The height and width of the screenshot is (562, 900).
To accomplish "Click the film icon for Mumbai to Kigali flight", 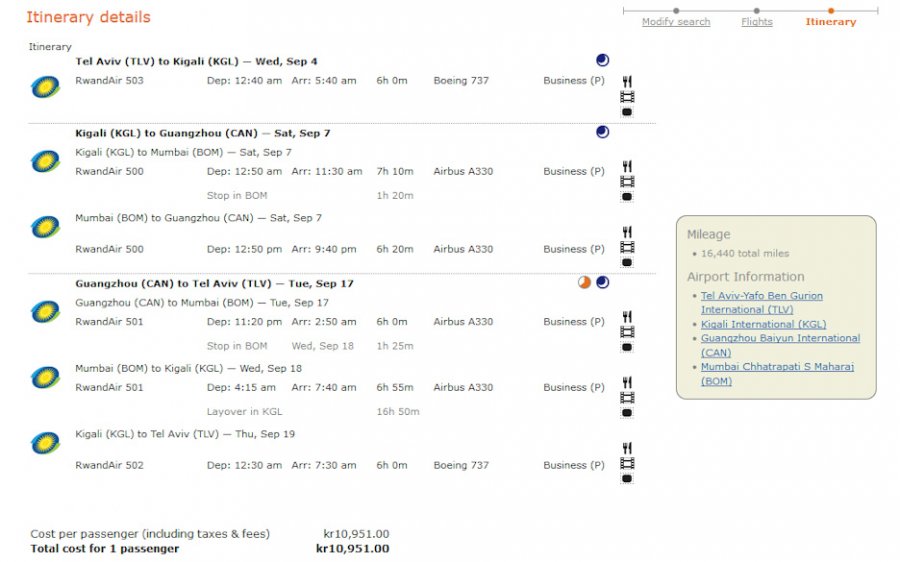I will click(627, 397).
